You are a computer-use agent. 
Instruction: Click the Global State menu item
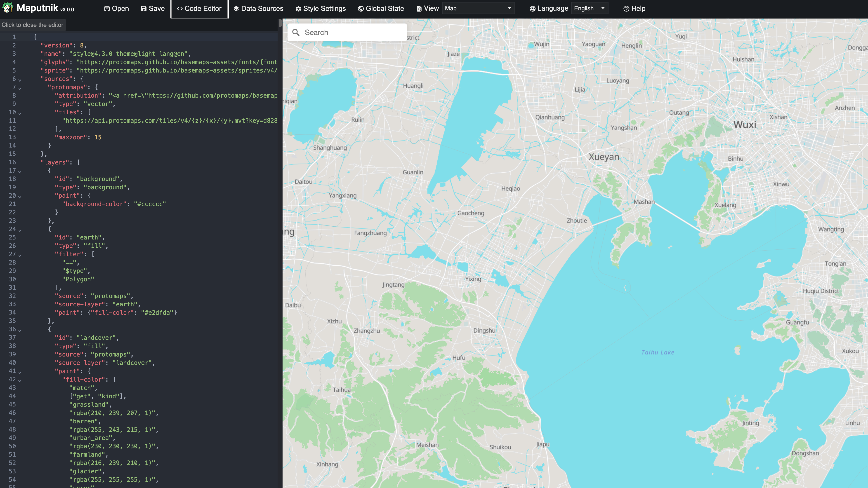point(385,9)
